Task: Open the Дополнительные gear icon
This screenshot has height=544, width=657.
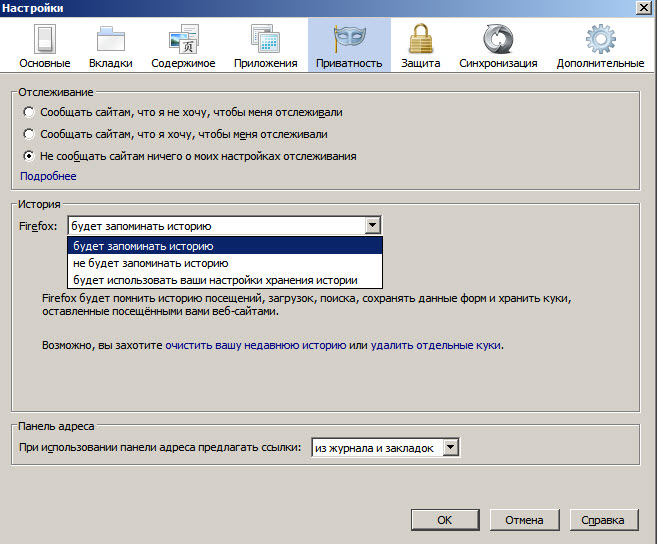Action: [x=600, y=40]
